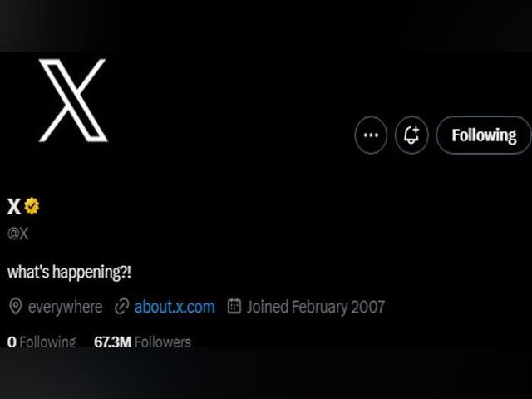Click the bold 67.3M follower number
532x399 pixels.
click(112, 342)
